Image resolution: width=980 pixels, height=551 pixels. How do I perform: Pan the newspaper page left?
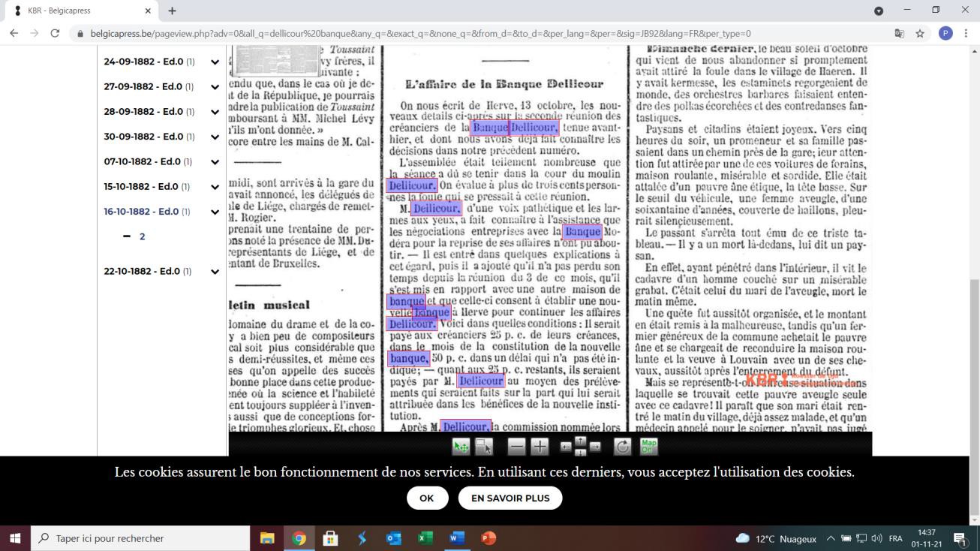click(565, 447)
